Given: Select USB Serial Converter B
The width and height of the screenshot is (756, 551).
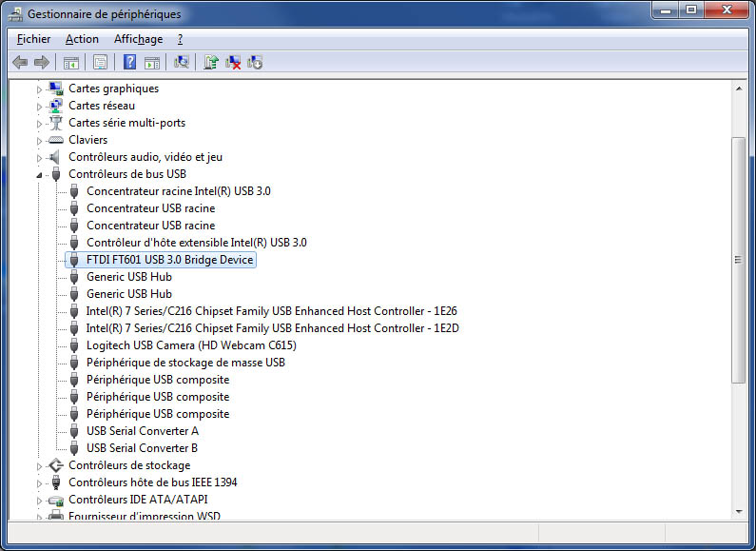Looking at the screenshot, I should (143, 448).
